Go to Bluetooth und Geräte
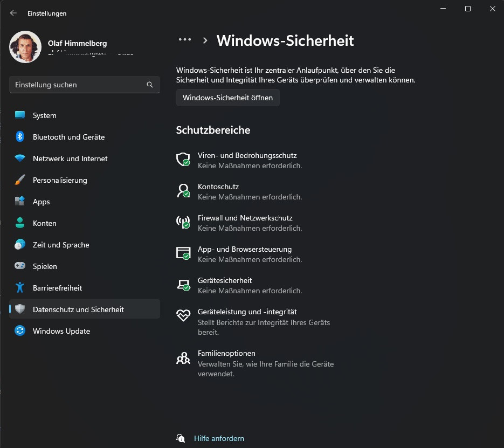This screenshot has width=504, height=448. coord(85,137)
